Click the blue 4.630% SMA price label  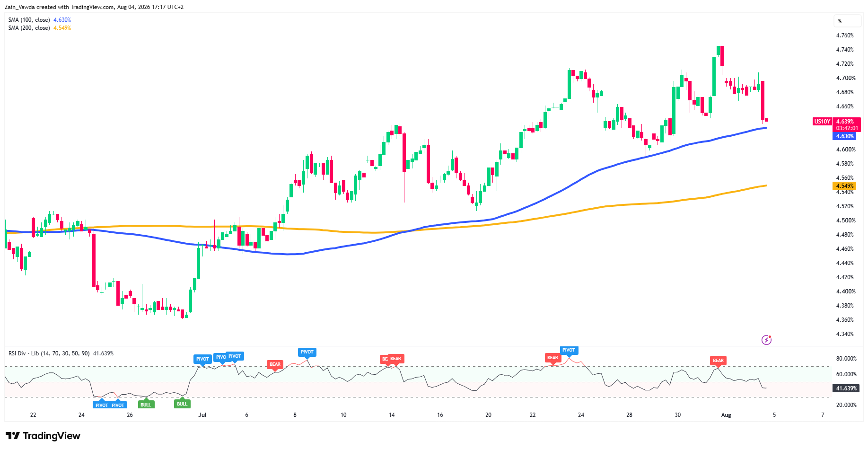[844, 136]
